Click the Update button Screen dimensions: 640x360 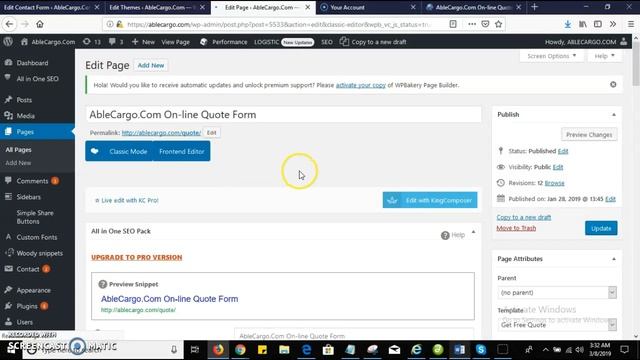pos(601,228)
